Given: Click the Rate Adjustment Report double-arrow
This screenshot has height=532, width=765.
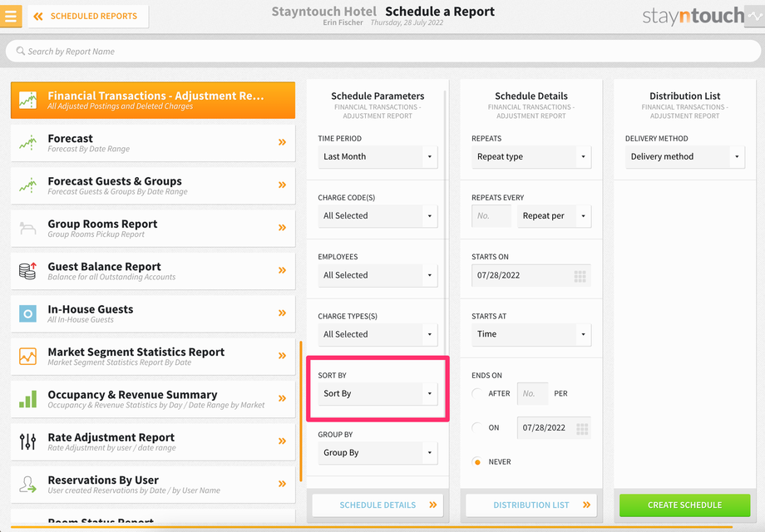Looking at the screenshot, I should pos(282,441).
